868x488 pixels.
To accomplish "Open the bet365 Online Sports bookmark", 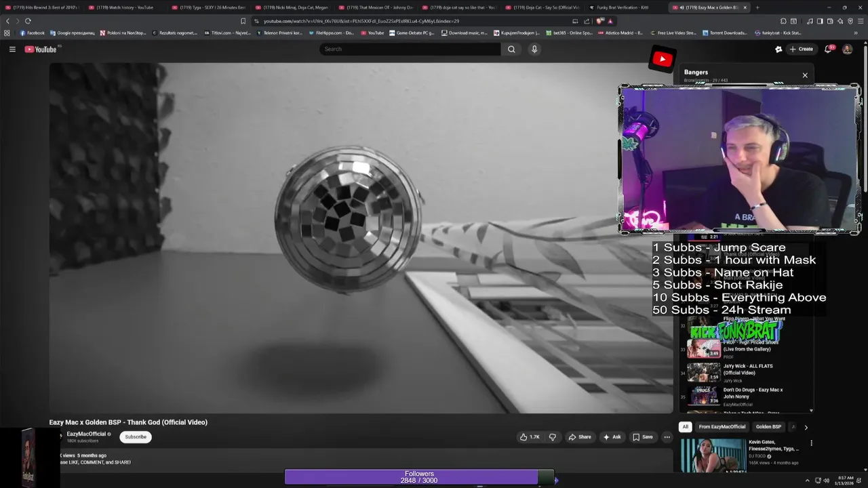I will click(x=568, y=33).
